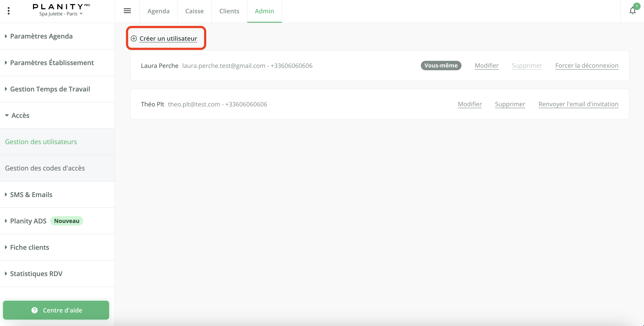Click the plus circle icon

pyautogui.click(x=134, y=38)
